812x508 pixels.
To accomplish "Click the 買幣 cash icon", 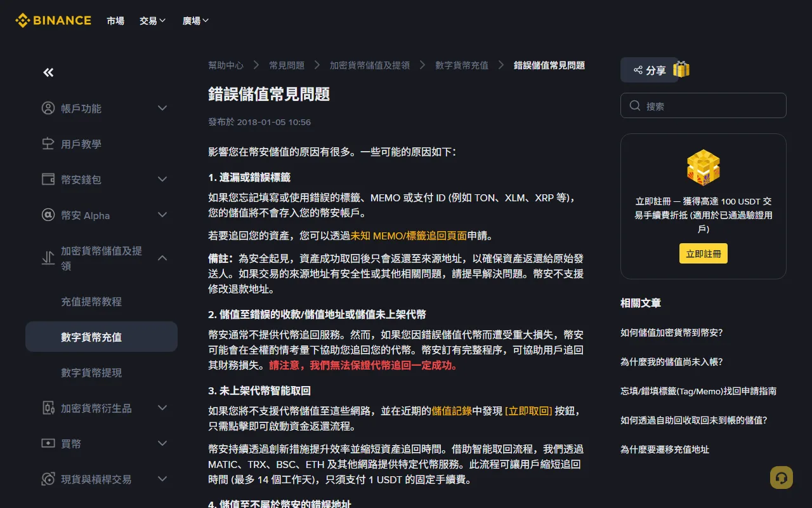I will [48, 443].
